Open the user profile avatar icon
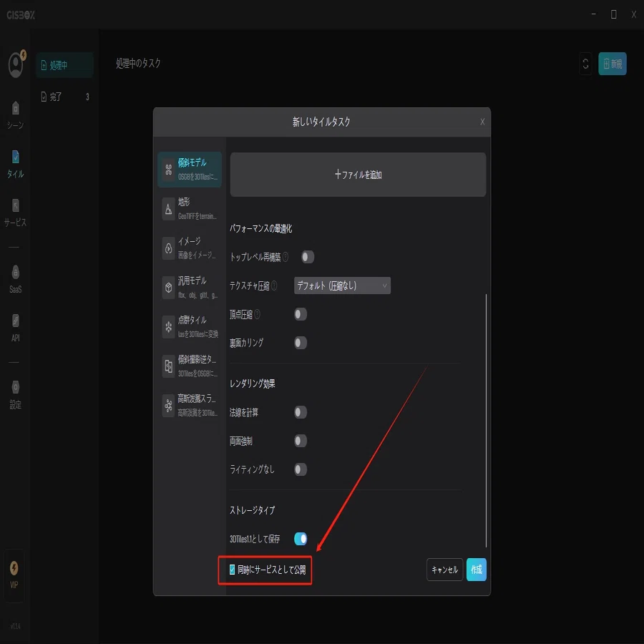Viewport: 644px width, 644px height. tap(16, 64)
